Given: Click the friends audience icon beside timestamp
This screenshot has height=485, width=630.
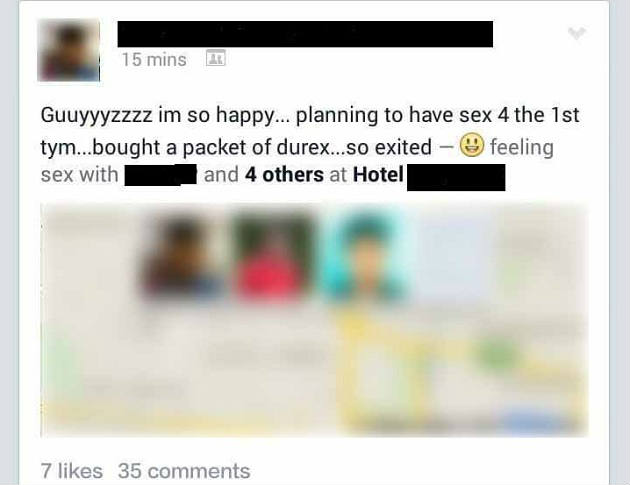Looking at the screenshot, I should coord(216,58).
